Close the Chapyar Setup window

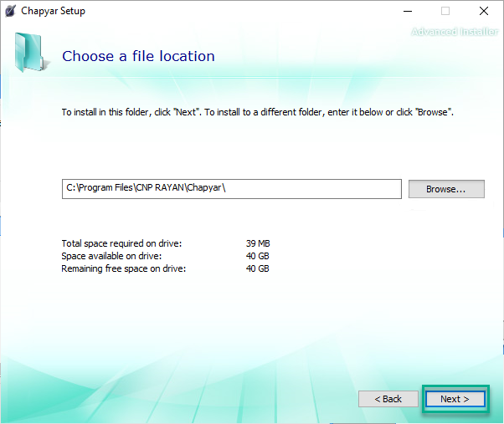484,11
